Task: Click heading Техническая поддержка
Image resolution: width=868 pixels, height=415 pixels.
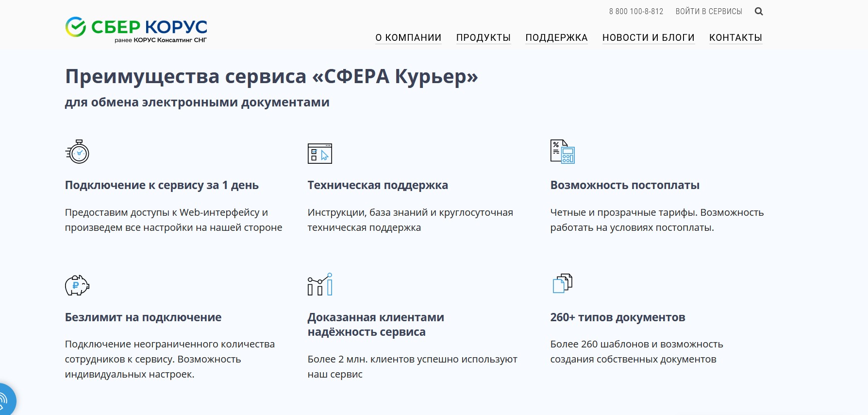Action: coord(378,185)
